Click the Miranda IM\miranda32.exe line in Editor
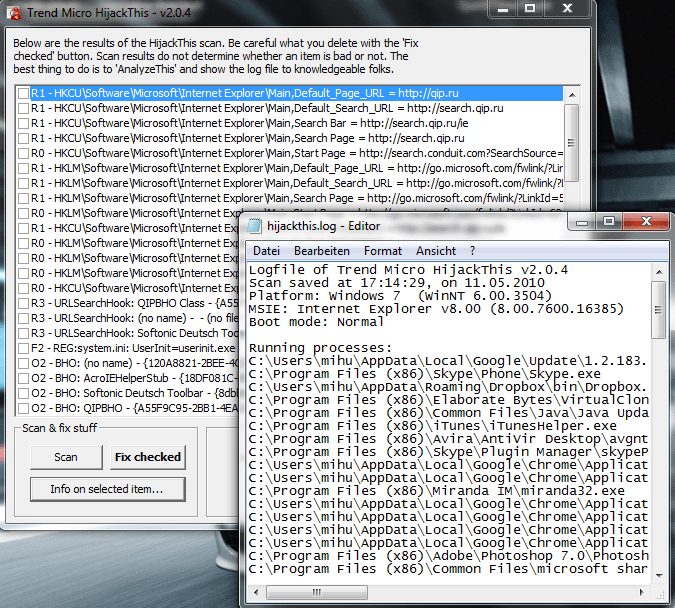675x608 pixels. pyautogui.click(x=437, y=491)
